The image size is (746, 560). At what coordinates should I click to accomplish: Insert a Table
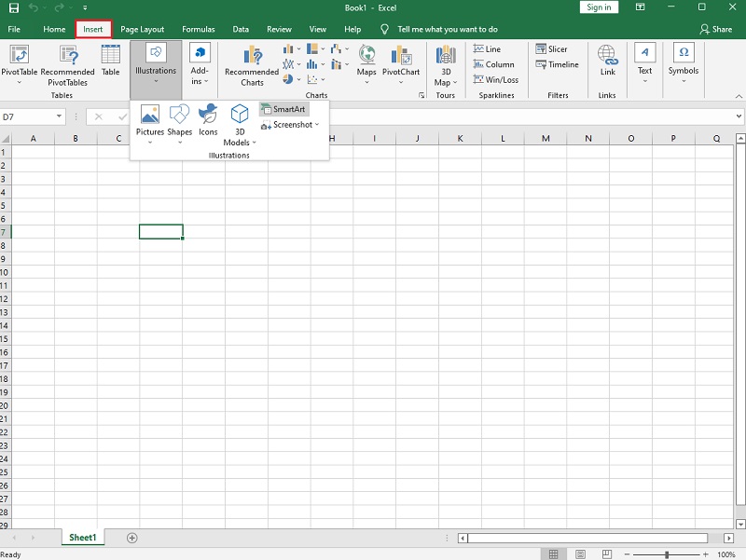[110, 61]
